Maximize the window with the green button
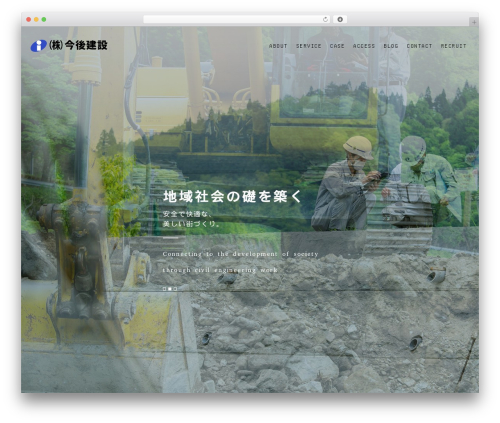This screenshot has width=500, height=423. click(44, 19)
